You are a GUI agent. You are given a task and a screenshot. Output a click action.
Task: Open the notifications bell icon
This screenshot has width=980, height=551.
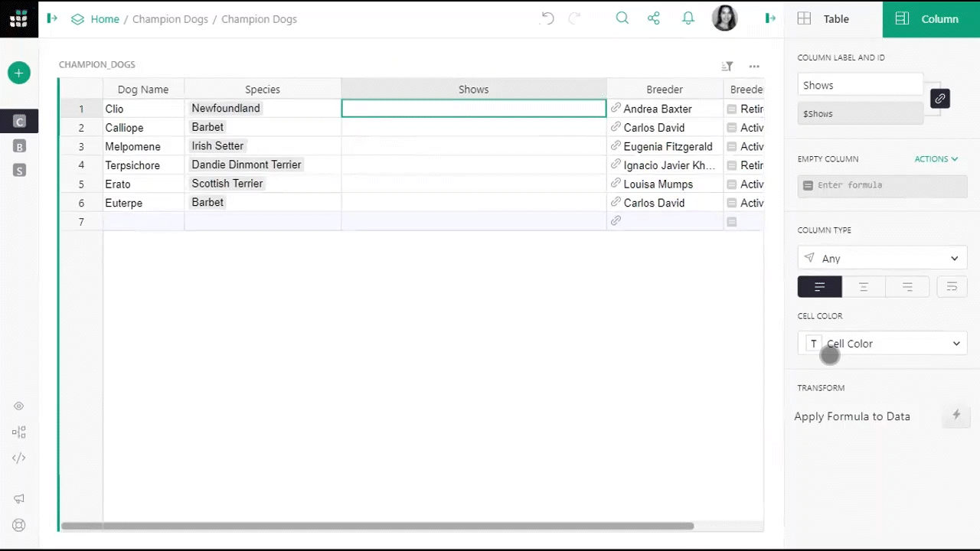point(688,18)
